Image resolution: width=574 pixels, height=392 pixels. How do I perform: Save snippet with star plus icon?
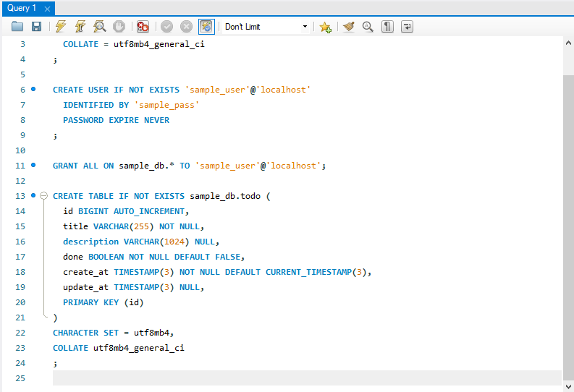click(325, 27)
